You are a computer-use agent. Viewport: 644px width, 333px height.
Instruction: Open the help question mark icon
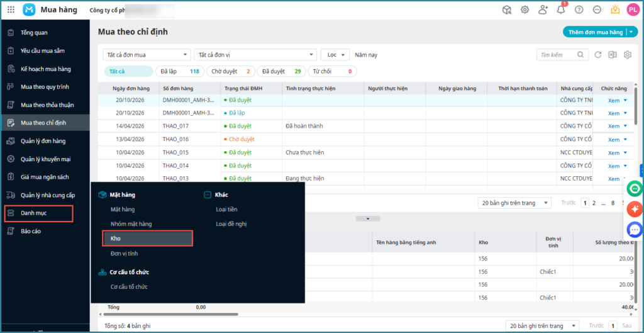pyautogui.click(x=579, y=9)
